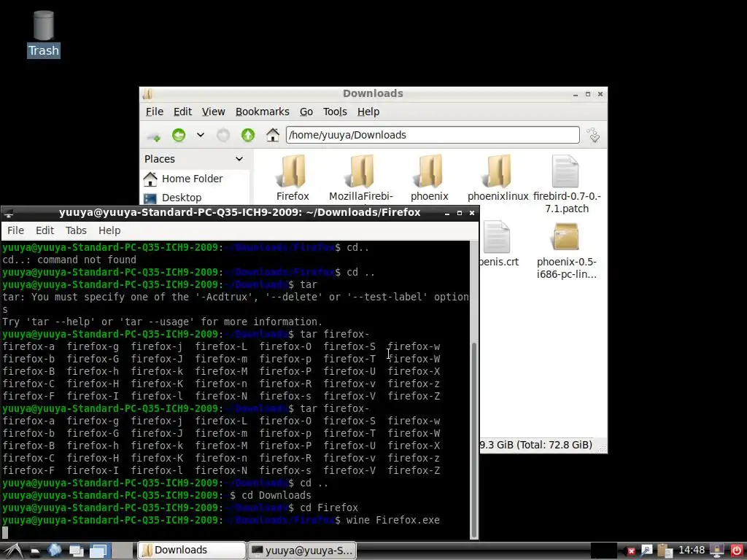Launch web browser globe icon in taskbar

point(54,551)
